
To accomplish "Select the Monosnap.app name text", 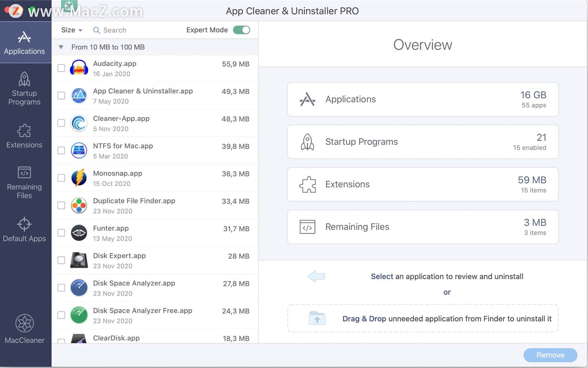I will click(118, 173).
